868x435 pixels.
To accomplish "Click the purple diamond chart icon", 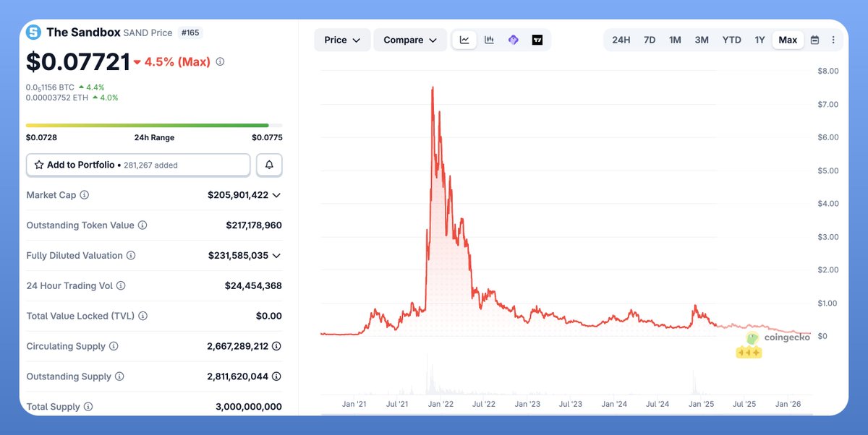I will (513, 40).
